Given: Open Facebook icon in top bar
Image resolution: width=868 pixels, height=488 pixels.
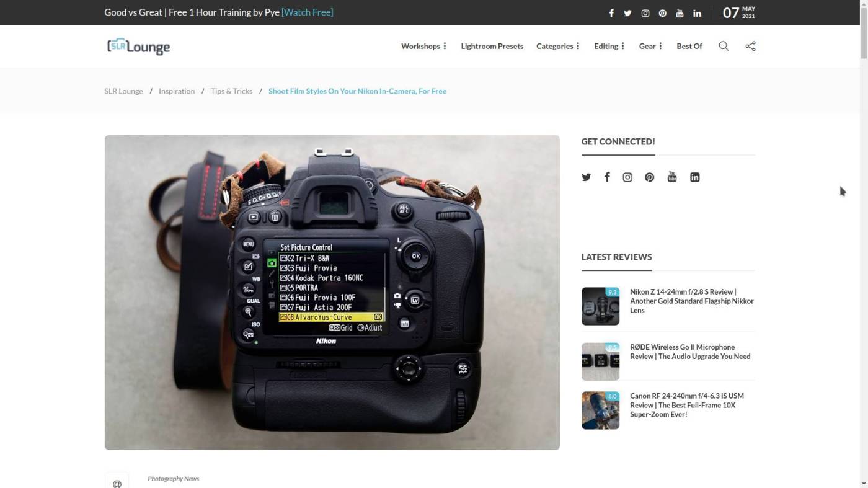Looking at the screenshot, I should pyautogui.click(x=611, y=13).
